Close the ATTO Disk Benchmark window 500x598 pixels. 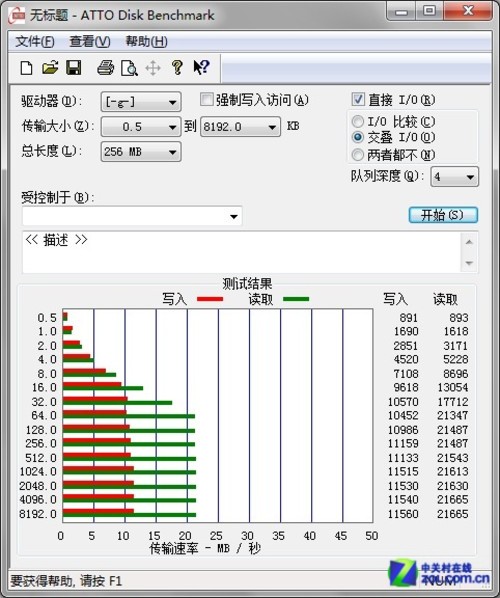(468, 11)
